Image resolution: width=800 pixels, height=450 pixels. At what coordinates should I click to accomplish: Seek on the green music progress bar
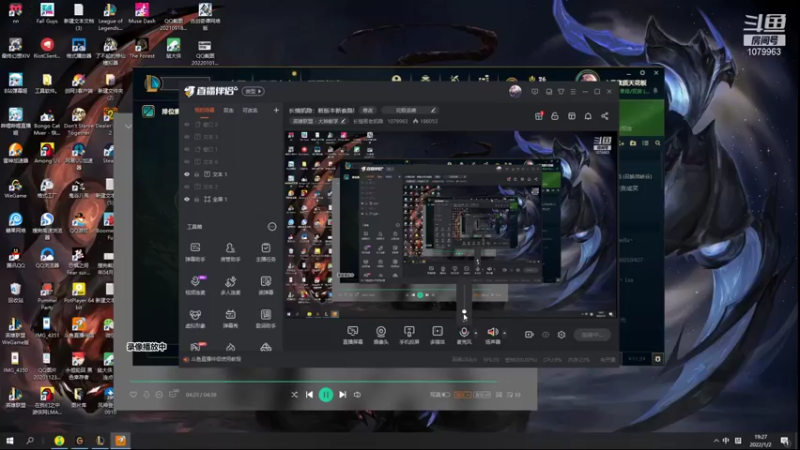(x=313, y=381)
